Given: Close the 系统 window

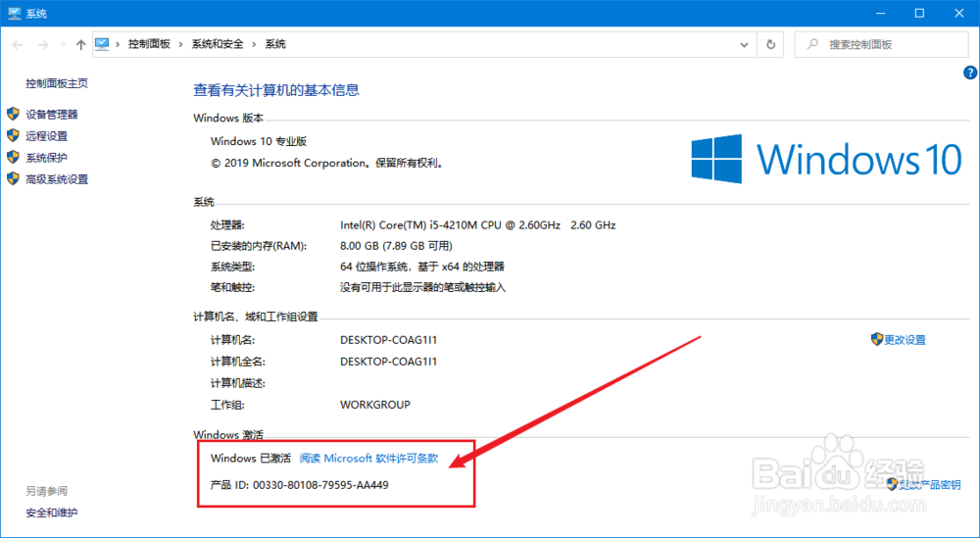Looking at the screenshot, I should tap(958, 13).
